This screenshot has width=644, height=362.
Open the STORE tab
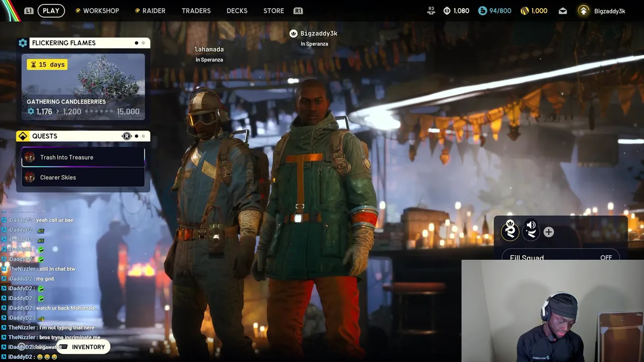click(x=274, y=11)
